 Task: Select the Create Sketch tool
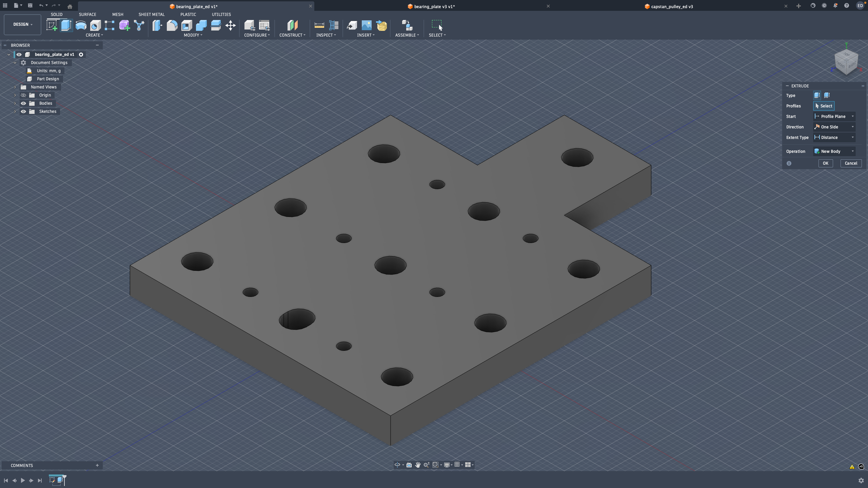pos(52,25)
